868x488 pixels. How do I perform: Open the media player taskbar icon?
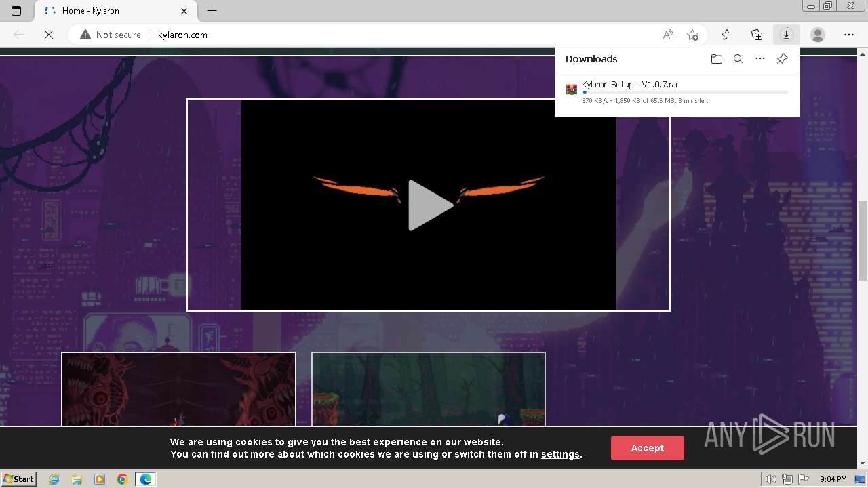point(100,479)
